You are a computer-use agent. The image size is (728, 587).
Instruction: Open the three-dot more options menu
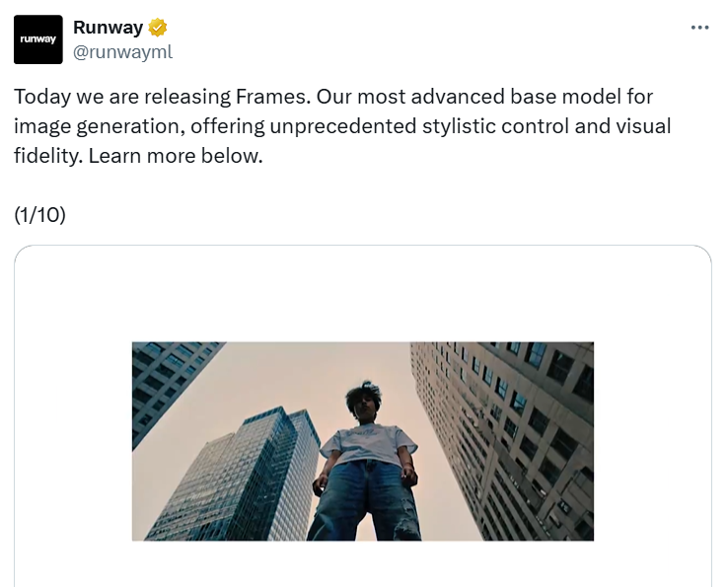tap(699, 28)
